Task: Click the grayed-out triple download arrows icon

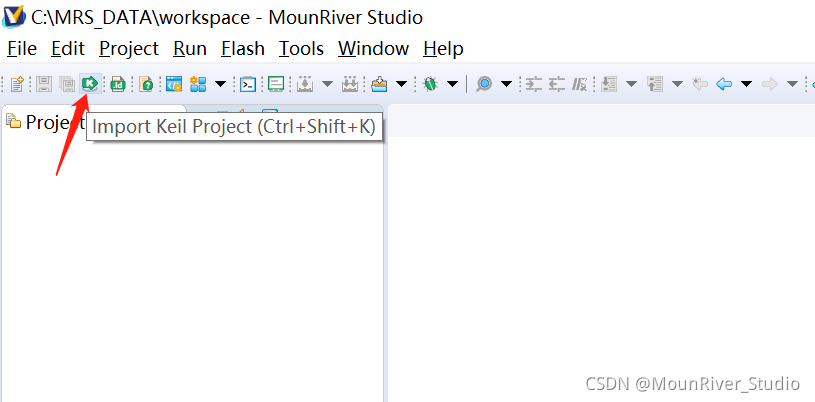Action: (350, 84)
